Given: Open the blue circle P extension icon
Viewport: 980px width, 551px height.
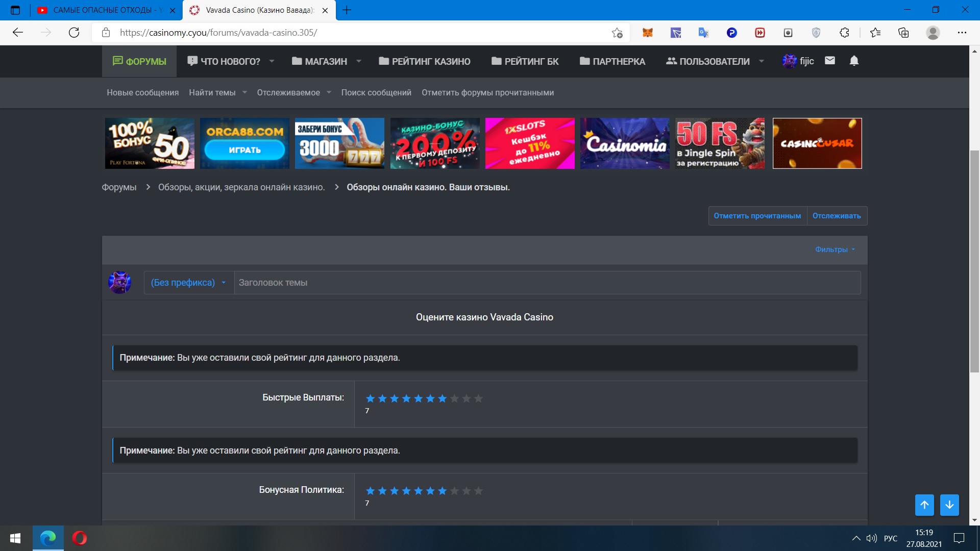Looking at the screenshot, I should click(x=732, y=33).
